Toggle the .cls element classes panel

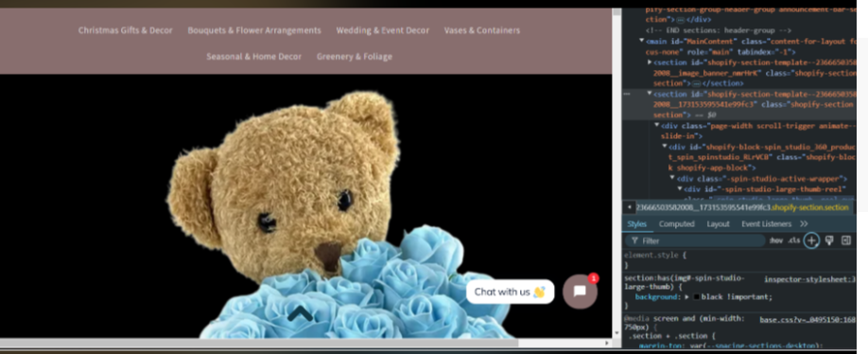coord(794,240)
